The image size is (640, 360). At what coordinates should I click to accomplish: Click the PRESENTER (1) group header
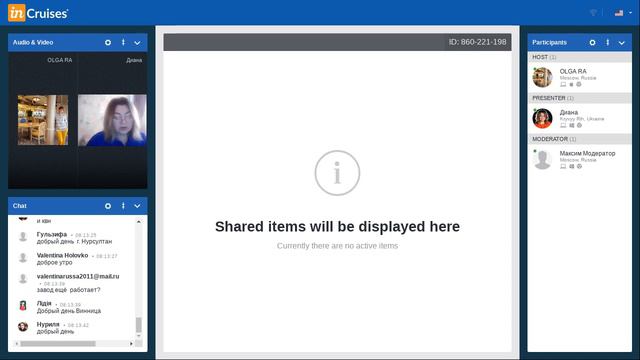(x=580, y=98)
